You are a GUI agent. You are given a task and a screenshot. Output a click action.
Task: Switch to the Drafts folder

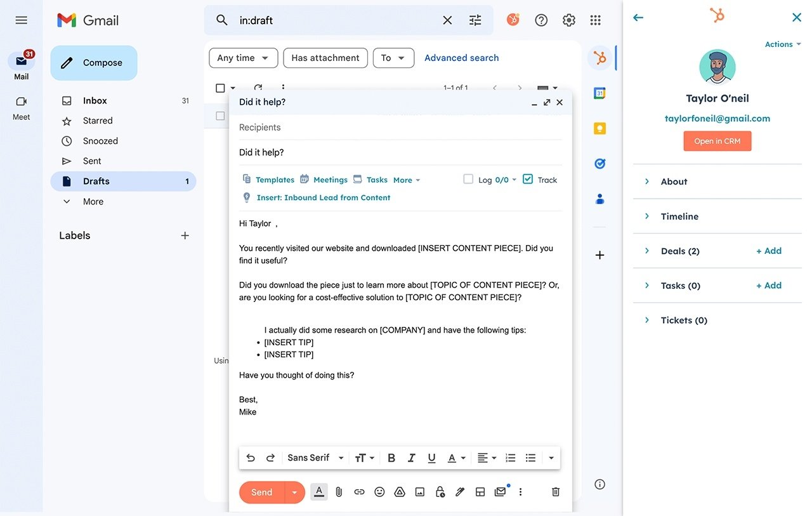pos(96,181)
